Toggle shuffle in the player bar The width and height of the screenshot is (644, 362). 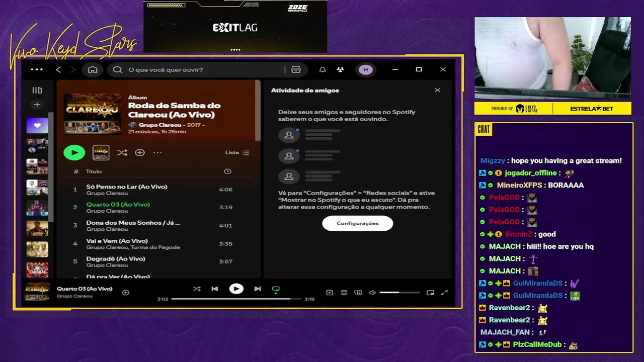coord(197,289)
